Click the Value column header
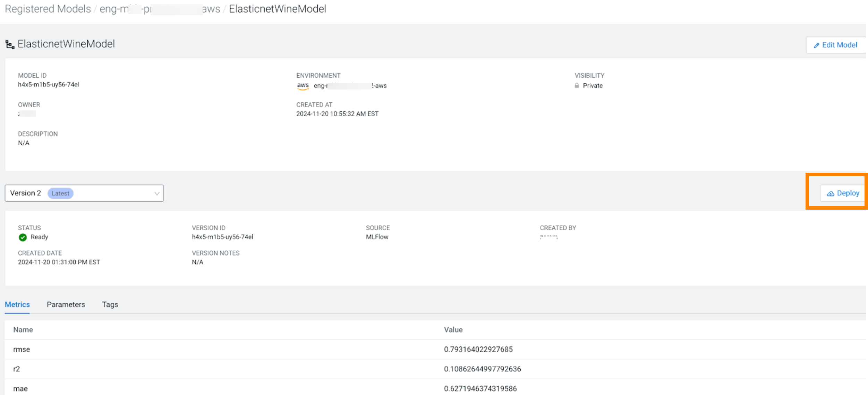 click(453, 330)
